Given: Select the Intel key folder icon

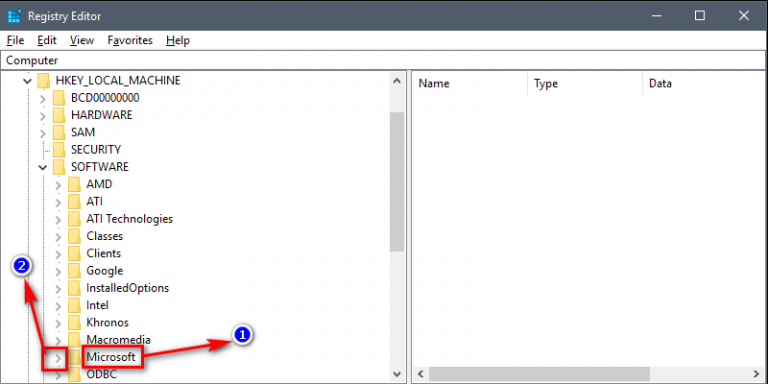Looking at the screenshot, I should click(74, 305).
